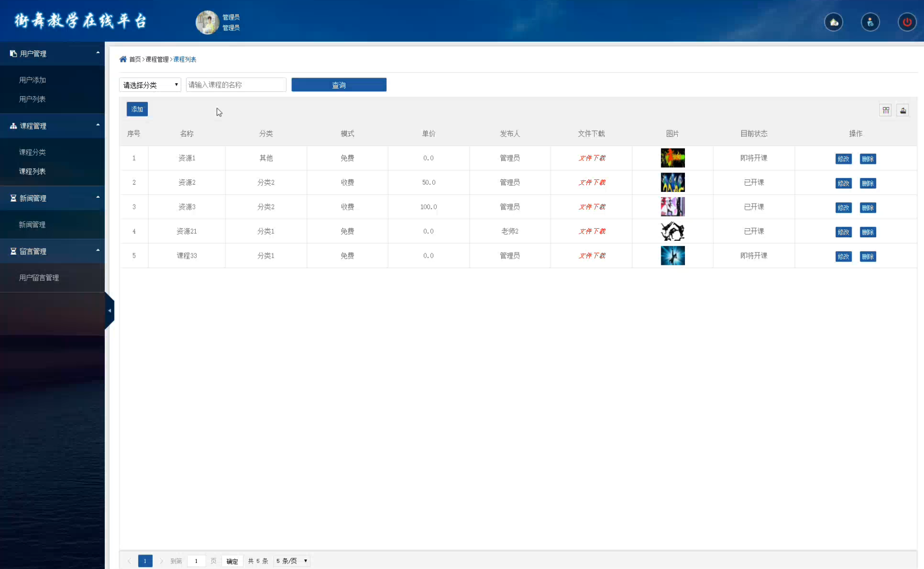Open 用户列表 in the sidebar

(x=32, y=99)
